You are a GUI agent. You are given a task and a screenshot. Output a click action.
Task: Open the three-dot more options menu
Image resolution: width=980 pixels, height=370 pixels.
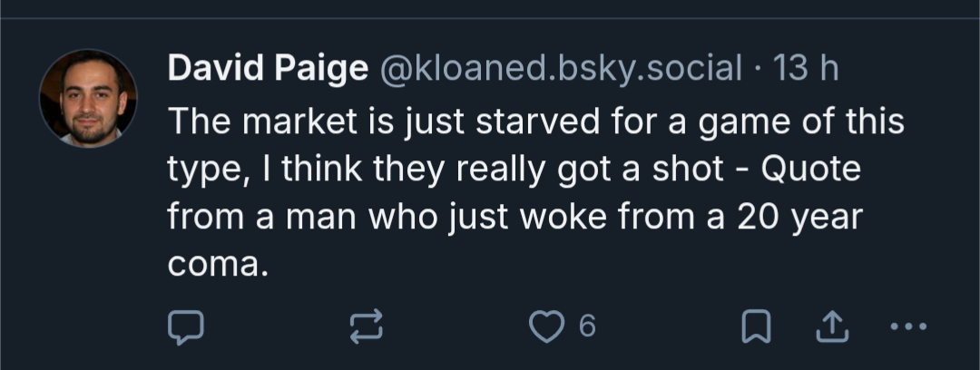(908, 326)
